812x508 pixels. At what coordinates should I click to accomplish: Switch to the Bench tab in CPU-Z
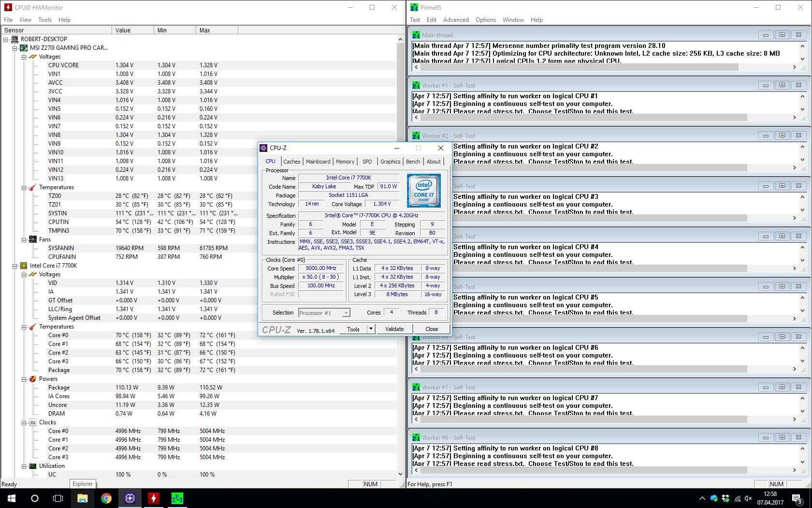point(413,162)
